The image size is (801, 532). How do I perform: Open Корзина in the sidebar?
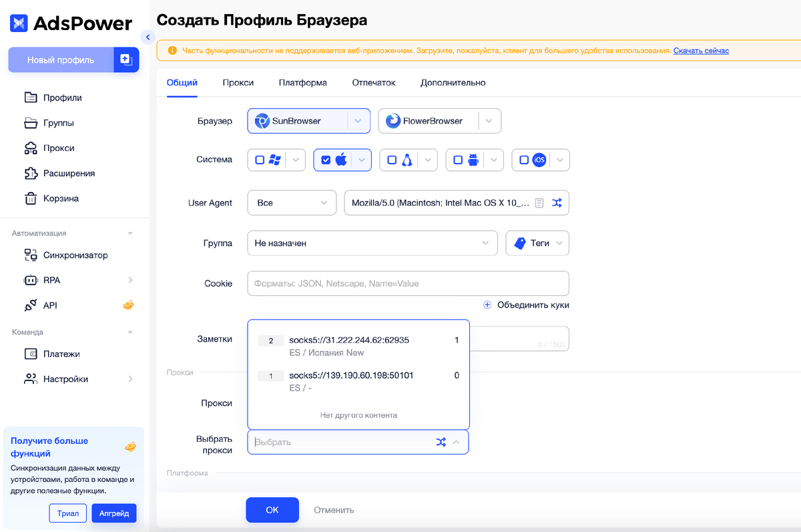(61, 198)
